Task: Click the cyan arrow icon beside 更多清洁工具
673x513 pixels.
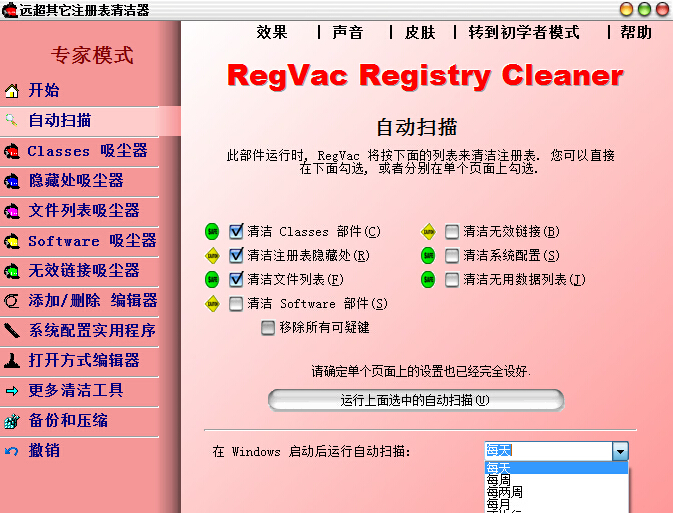Action: 12,391
